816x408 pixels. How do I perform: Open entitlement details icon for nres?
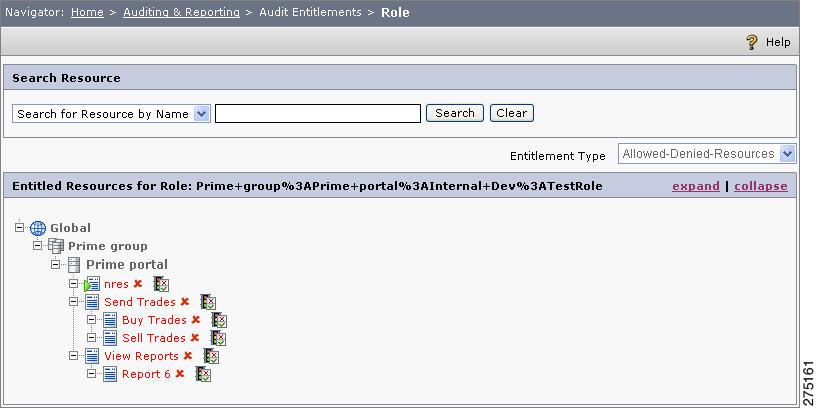click(161, 284)
